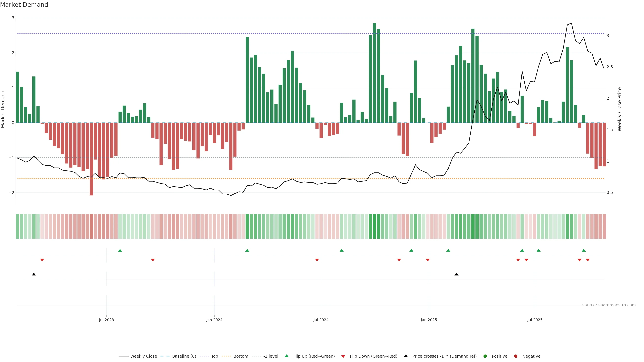Toggle the -1 level legend entry
Screen dimensions: 644x362
tap(271, 356)
